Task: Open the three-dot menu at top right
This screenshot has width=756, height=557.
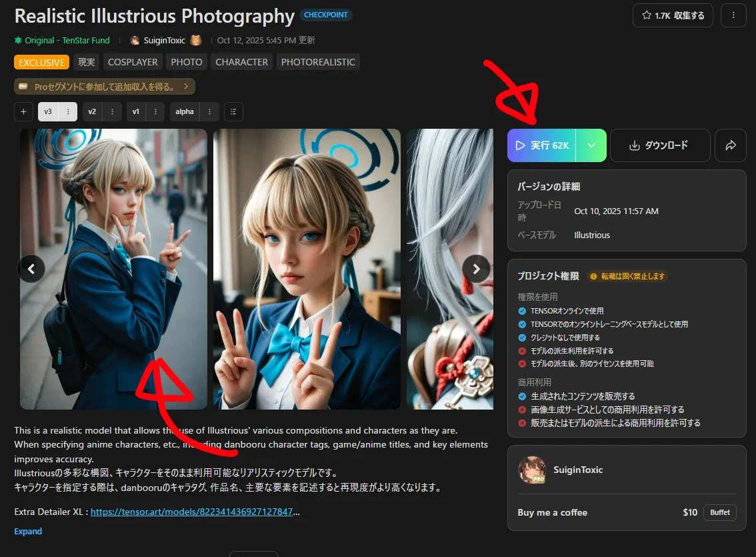Action: pos(733,15)
